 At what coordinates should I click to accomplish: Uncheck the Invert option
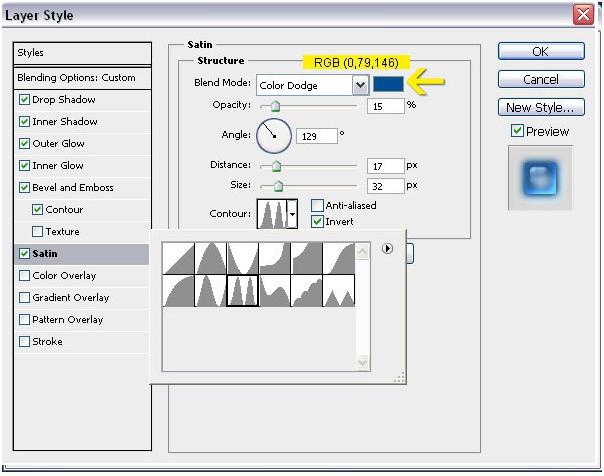[x=317, y=221]
